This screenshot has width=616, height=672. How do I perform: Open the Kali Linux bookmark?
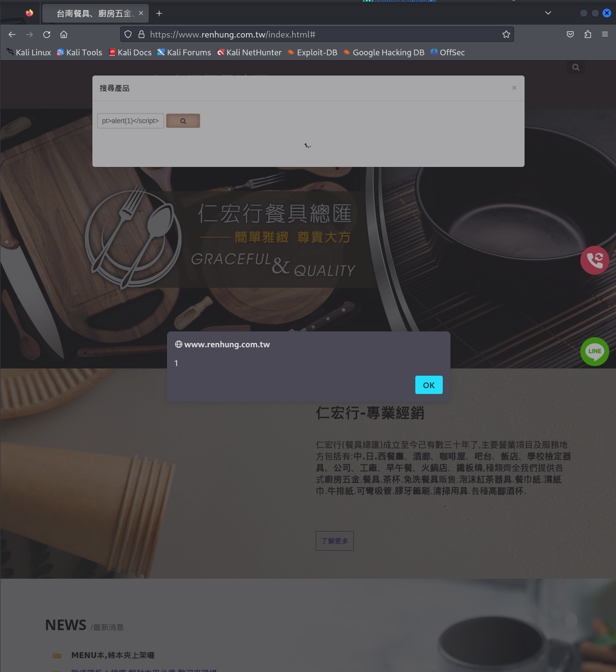coord(29,52)
